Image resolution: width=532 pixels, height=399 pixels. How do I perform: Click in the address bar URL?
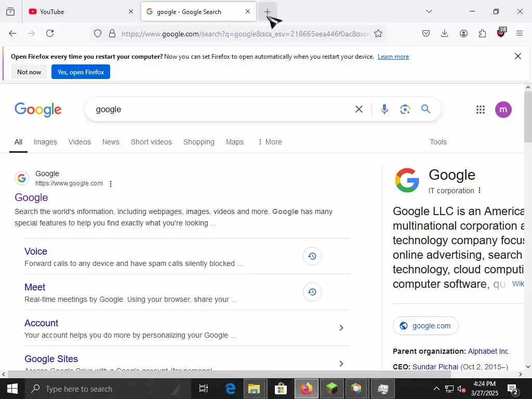tap(244, 34)
